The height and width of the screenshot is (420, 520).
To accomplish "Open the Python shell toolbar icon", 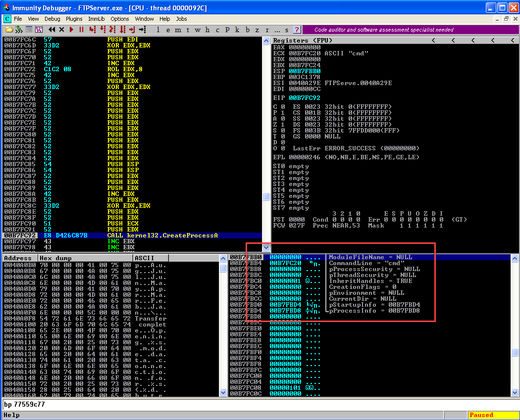I will click(19, 30).
